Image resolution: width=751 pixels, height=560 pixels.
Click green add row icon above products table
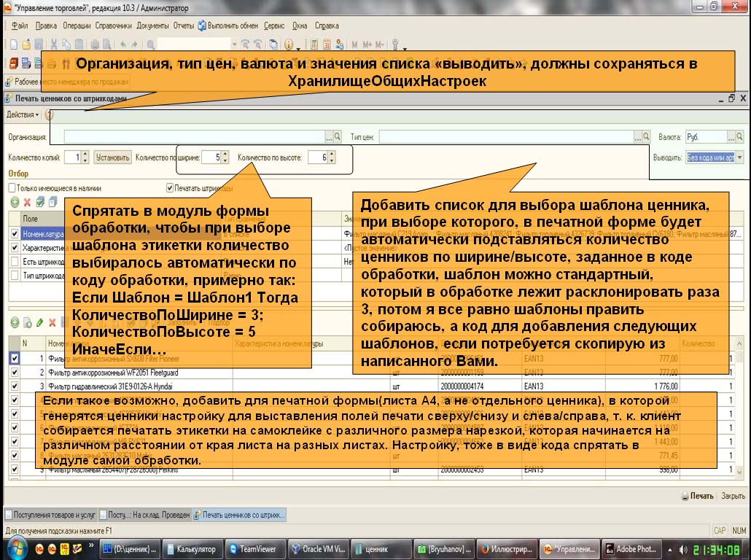pos(15,322)
